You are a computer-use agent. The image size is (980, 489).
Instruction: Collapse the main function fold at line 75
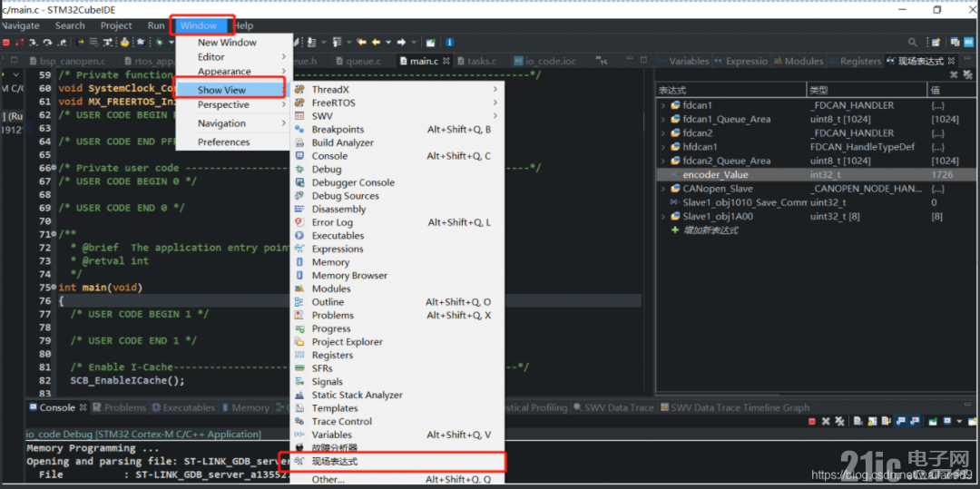pyautogui.click(x=55, y=288)
